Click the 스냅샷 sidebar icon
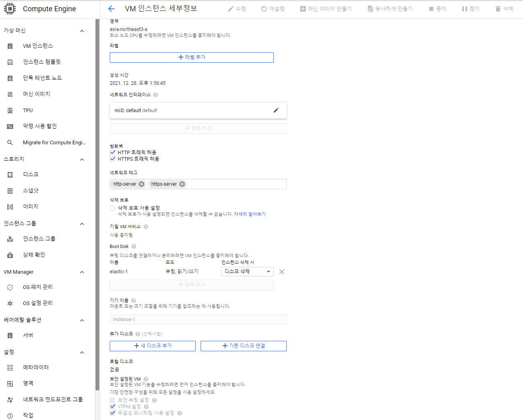The width and height of the screenshot is (523, 420). pos(10,191)
